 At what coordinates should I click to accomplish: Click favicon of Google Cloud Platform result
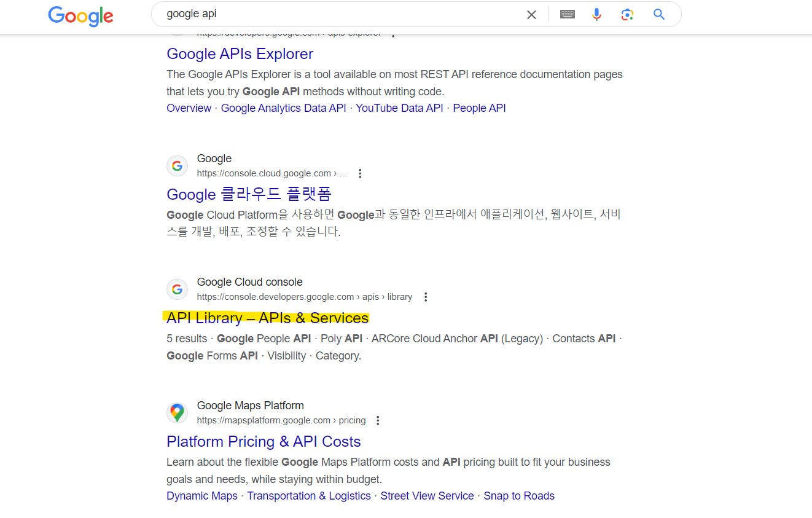pyautogui.click(x=177, y=166)
